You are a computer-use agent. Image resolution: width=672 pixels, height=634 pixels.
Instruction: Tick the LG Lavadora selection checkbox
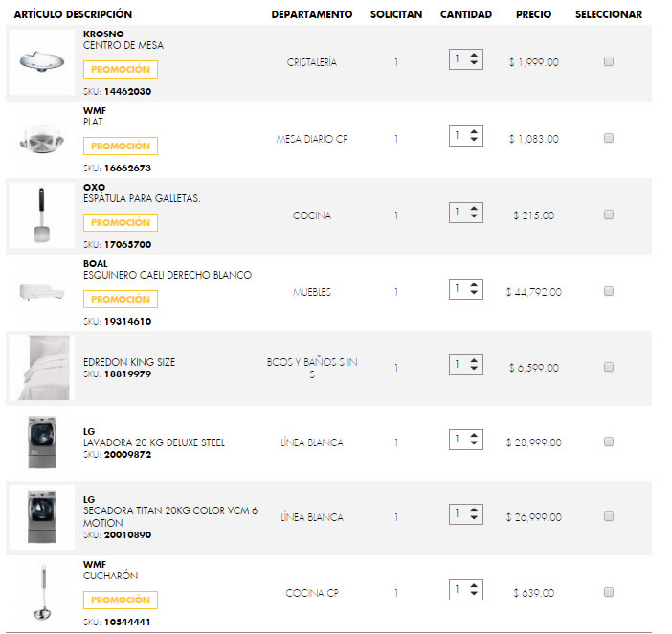[609, 442]
